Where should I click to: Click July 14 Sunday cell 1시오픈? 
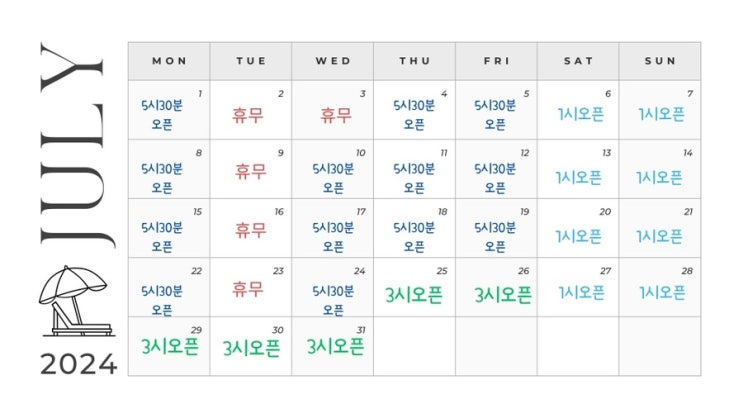[660, 176]
